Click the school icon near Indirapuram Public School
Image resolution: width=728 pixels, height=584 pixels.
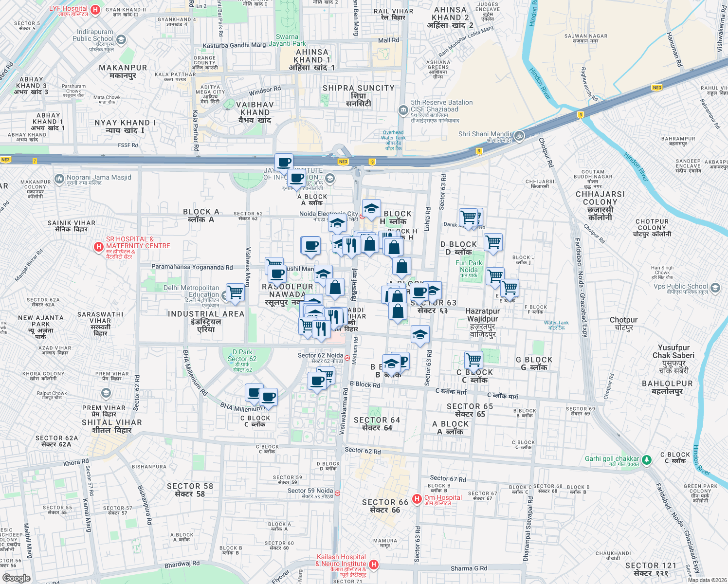pos(121,40)
